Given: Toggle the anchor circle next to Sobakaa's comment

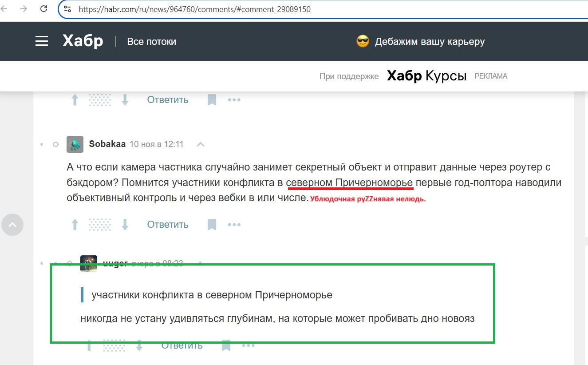Looking at the screenshot, I should [x=55, y=144].
